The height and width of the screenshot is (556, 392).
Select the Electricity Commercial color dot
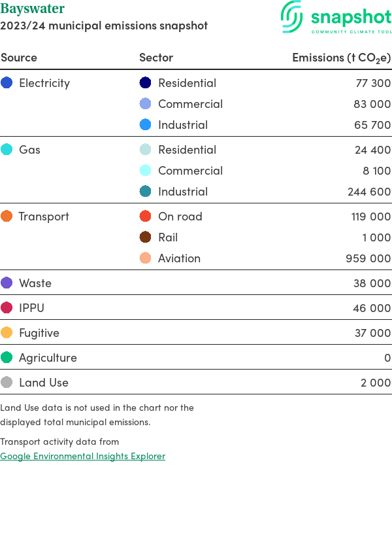146,104
